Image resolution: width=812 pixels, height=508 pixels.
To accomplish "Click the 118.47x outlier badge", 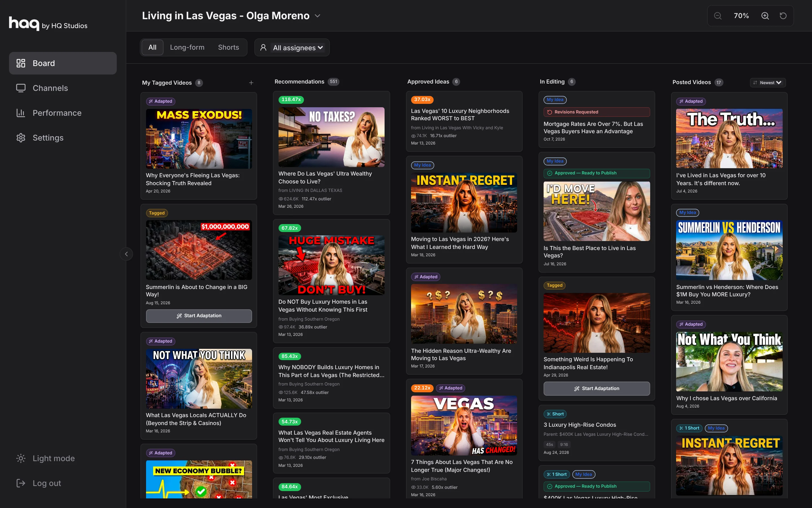I will click(x=291, y=99).
